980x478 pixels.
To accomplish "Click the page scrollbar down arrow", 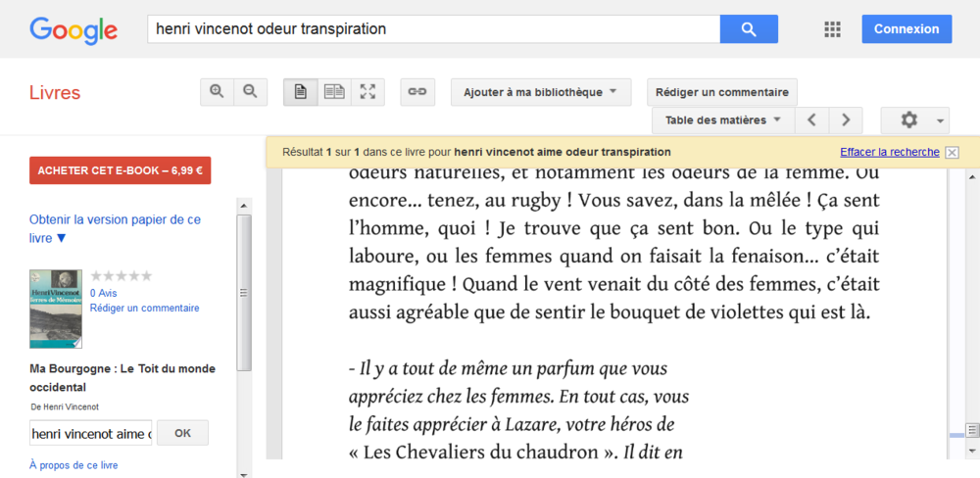I will tap(972, 450).
